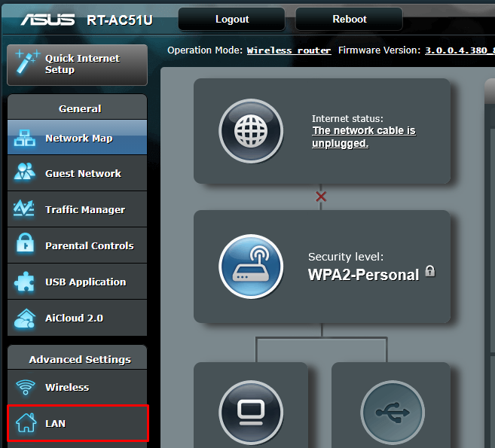Screen dimensions: 495x448
Task: Click the Guest Network people icon
Action: pos(25,172)
